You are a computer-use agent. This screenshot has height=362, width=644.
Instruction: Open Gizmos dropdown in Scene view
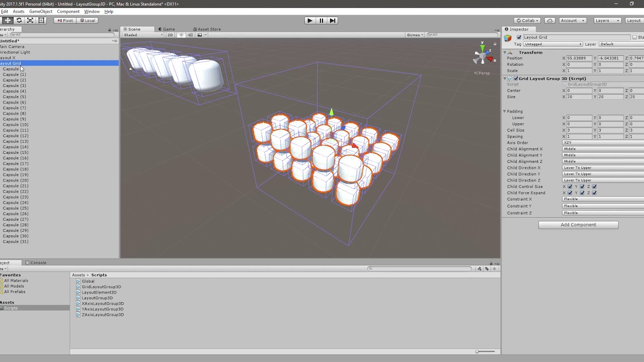[x=415, y=35]
